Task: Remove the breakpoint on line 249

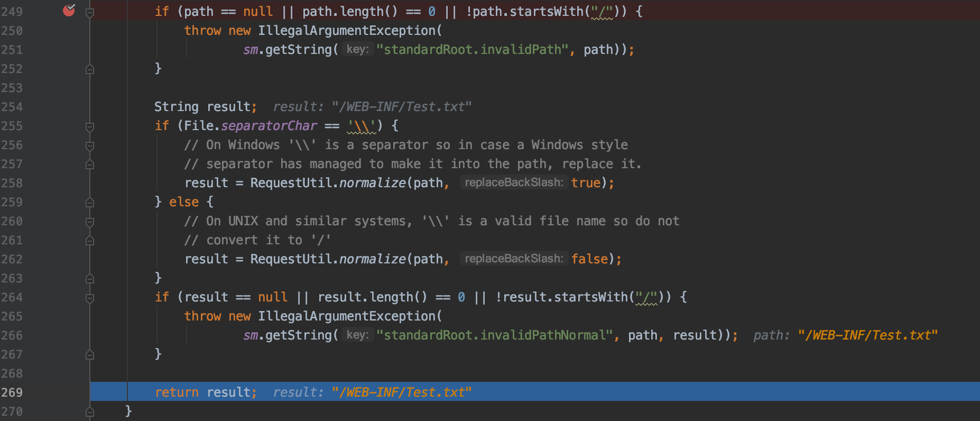Action: (x=69, y=10)
